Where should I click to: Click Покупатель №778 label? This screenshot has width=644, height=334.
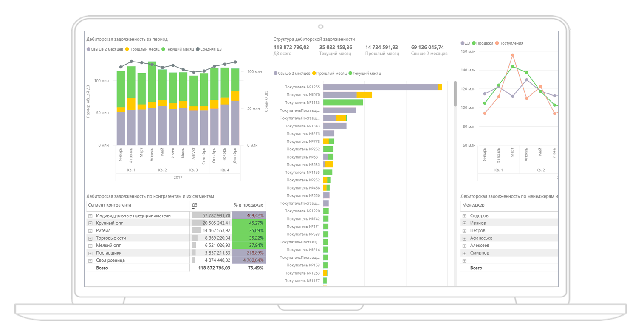coord(303,142)
